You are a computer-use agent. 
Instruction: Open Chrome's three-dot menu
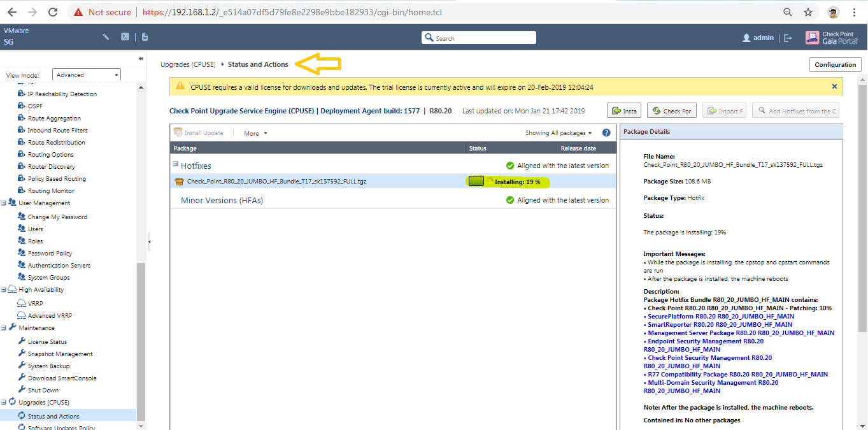click(854, 12)
